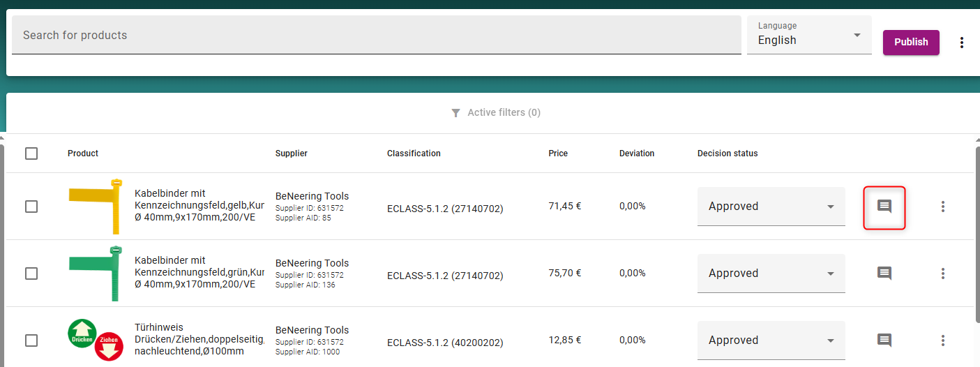Open decision status dropdown for 12,85 € row
The width and height of the screenshot is (980, 367).
tap(771, 340)
